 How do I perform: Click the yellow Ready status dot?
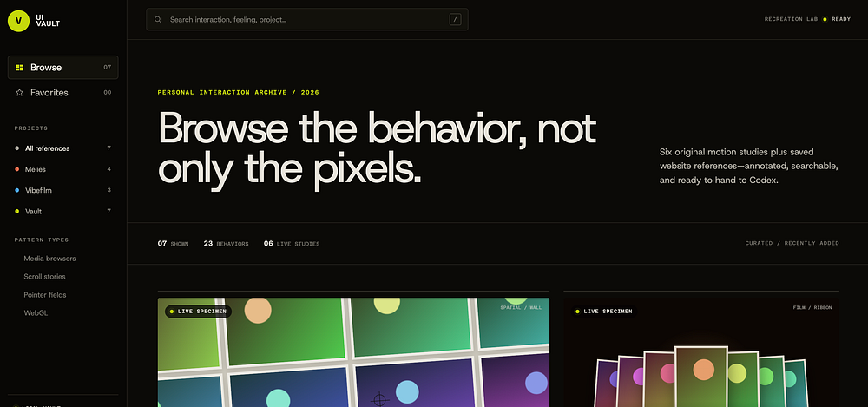point(825,19)
